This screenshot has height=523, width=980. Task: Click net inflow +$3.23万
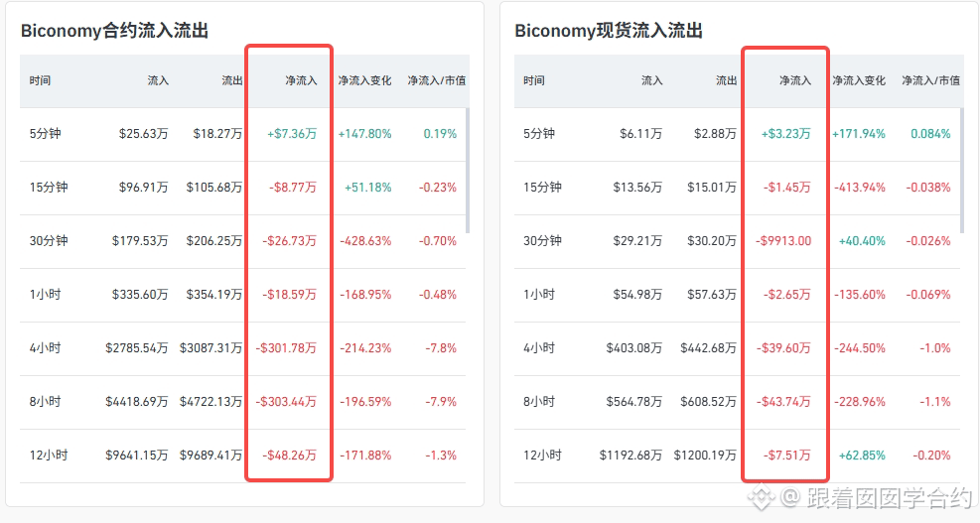pyautogui.click(x=785, y=134)
